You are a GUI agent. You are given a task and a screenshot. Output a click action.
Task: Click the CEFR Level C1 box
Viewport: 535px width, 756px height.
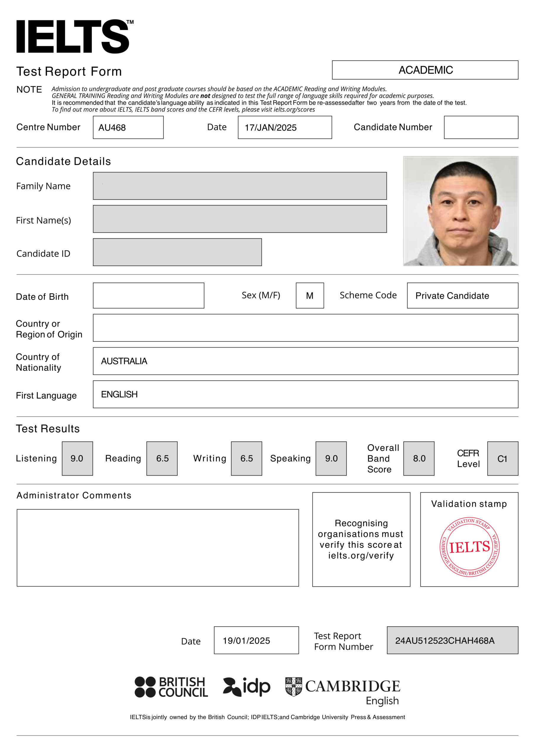point(503,458)
